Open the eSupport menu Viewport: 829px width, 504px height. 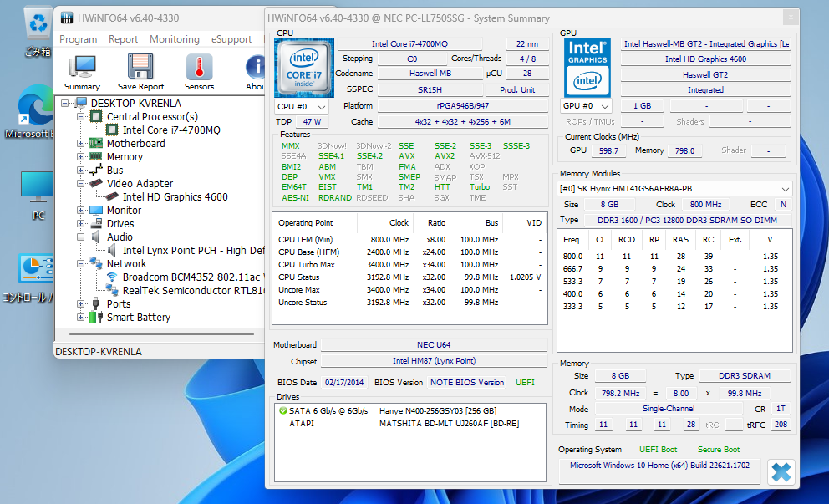(231, 39)
